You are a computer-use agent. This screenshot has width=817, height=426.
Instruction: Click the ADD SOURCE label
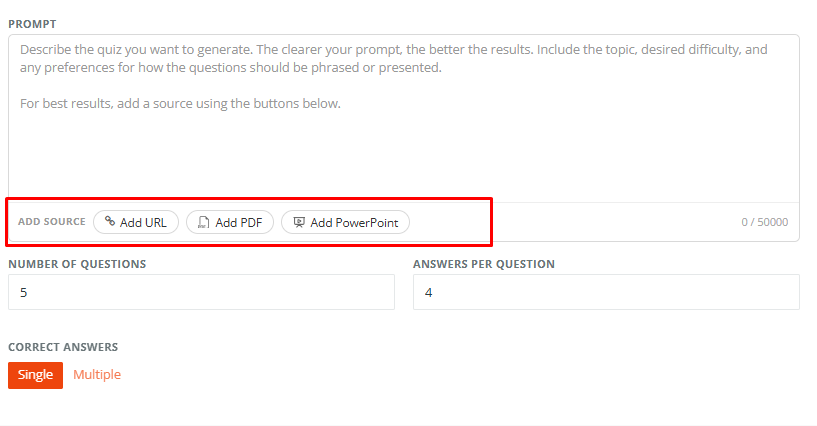click(52, 221)
